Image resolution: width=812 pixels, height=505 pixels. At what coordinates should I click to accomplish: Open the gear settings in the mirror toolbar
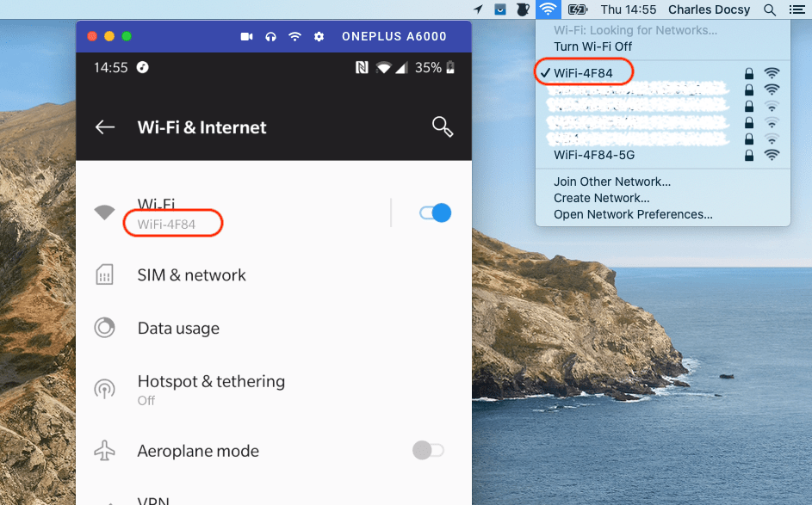click(319, 36)
